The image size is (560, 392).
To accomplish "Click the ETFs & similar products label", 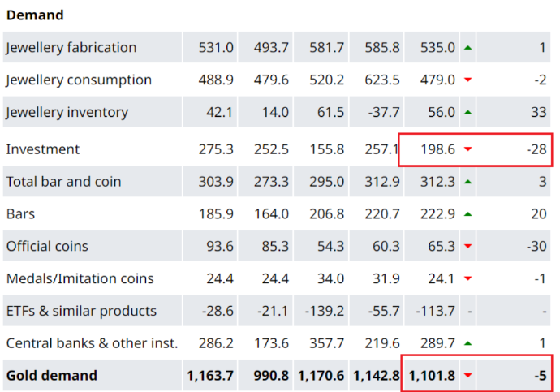I will tap(81, 311).
